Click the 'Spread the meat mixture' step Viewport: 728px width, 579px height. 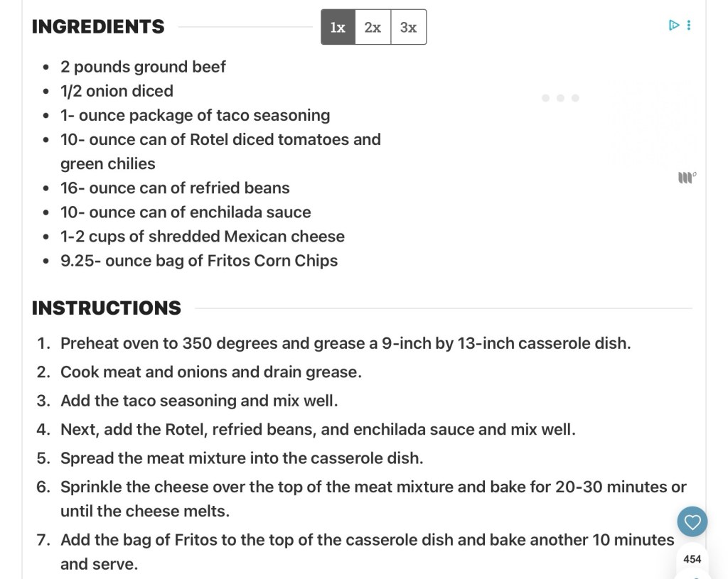[x=242, y=458]
